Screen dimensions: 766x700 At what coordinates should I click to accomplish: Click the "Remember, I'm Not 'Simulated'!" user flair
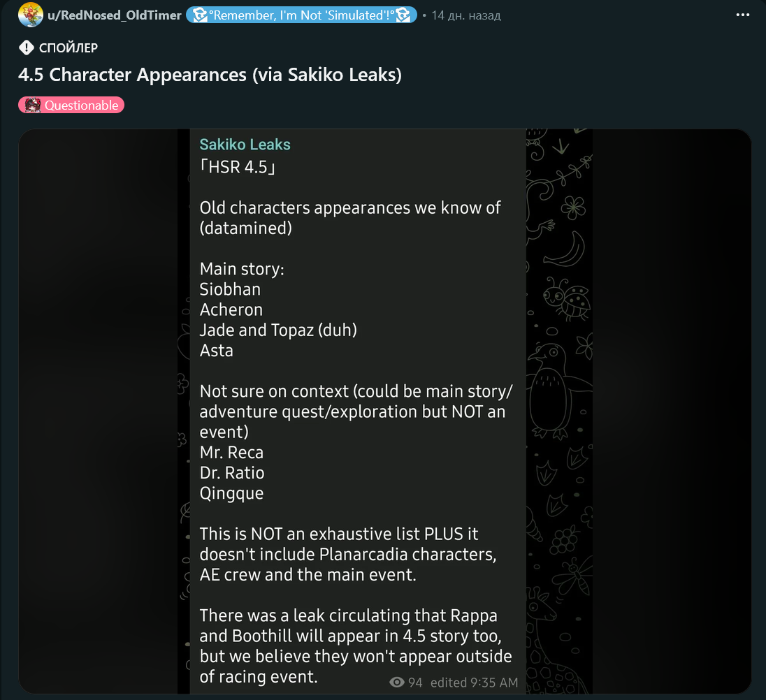click(301, 15)
